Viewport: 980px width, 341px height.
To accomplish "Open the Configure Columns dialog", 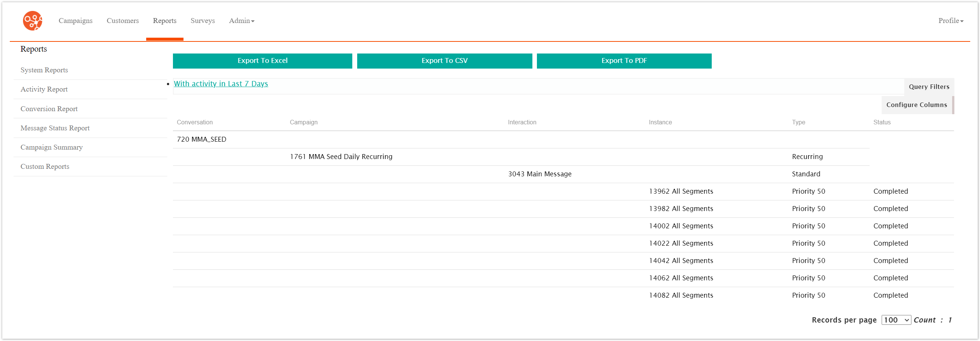I will pos(917,104).
